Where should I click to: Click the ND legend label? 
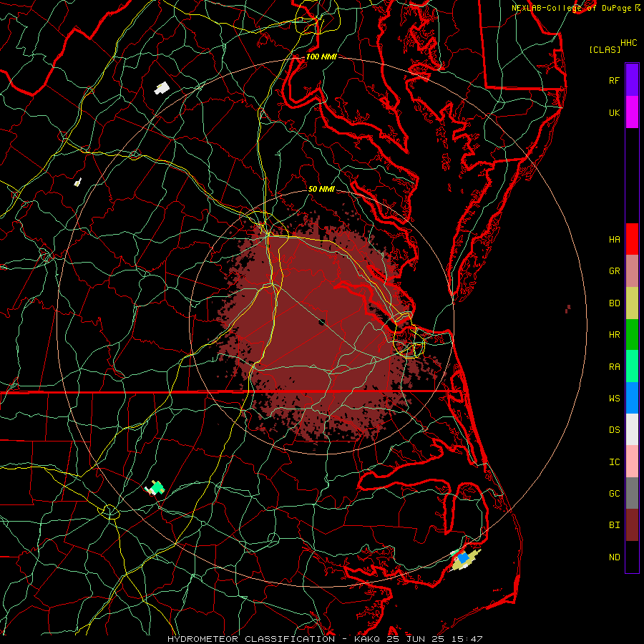click(615, 557)
